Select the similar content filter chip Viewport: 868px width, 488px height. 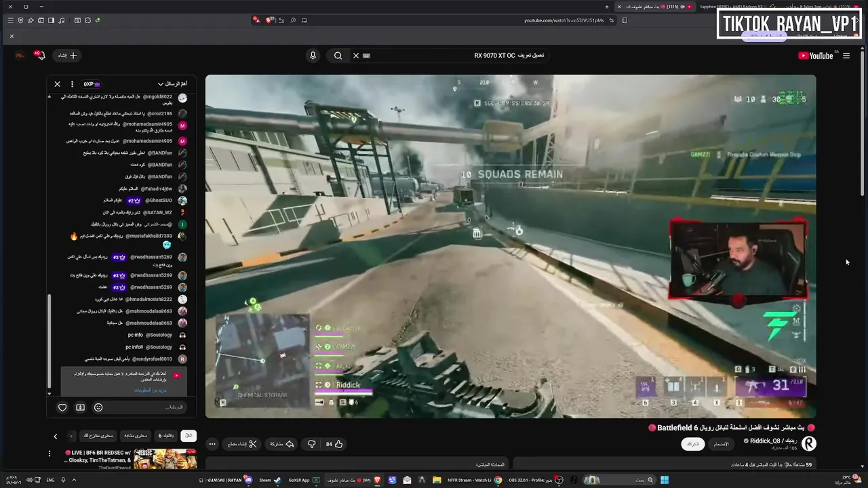pos(135,436)
